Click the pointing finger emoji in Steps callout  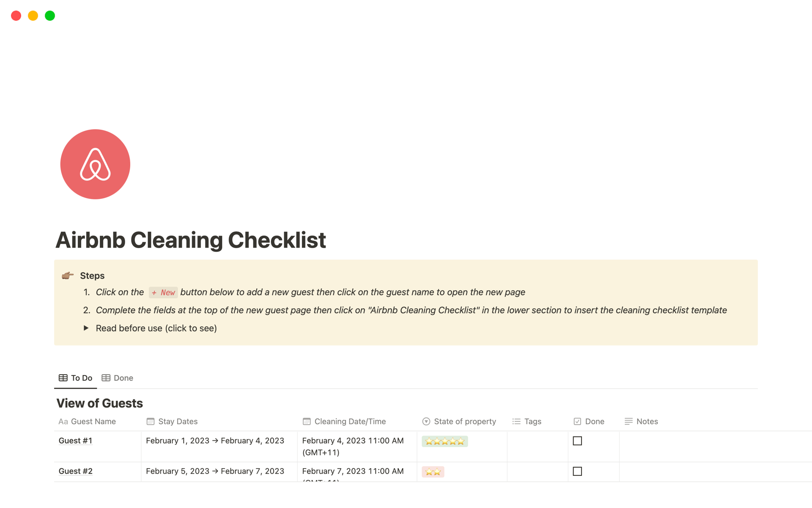tap(67, 275)
